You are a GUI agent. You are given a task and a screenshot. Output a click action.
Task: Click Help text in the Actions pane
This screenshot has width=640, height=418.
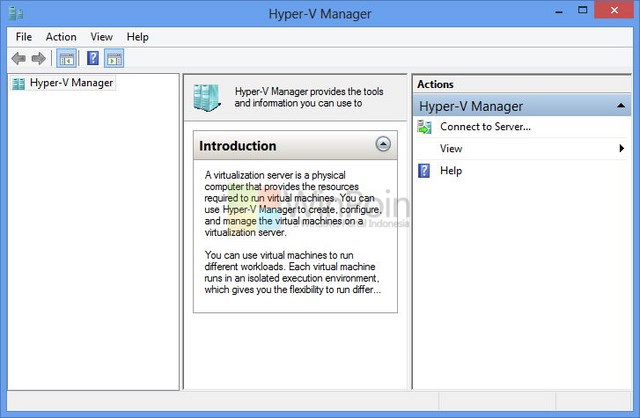point(451,171)
